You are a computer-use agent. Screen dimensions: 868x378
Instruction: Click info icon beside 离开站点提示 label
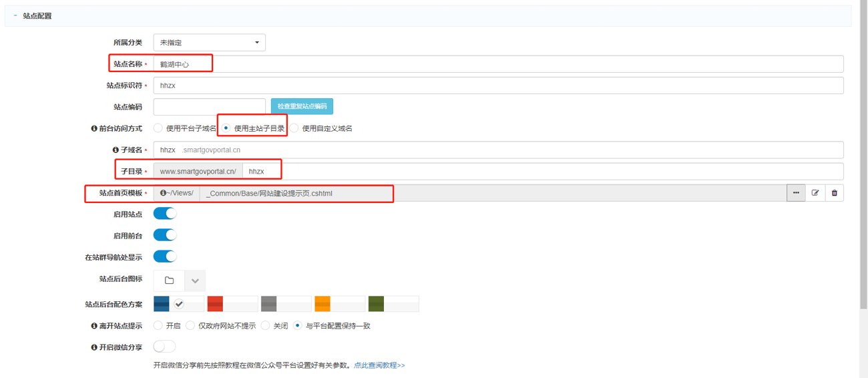(94, 326)
